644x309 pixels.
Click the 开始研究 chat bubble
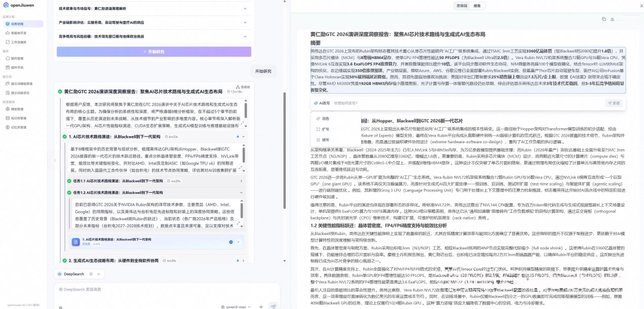[x=264, y=71]
